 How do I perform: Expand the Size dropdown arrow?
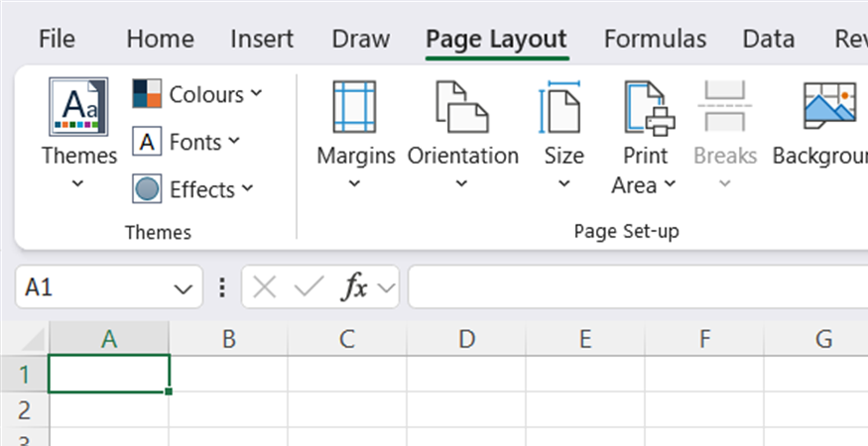pyautogui.click(x=564, y=183)
